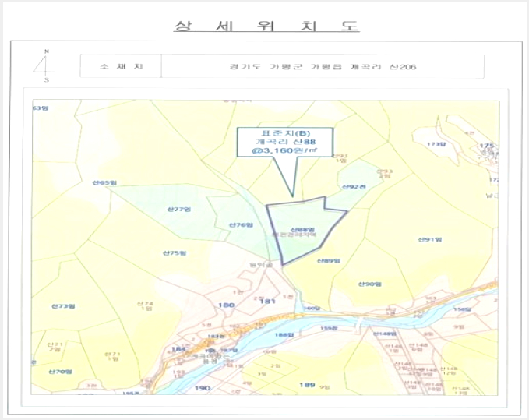Click the 산89임 parcel label
The image size is (529, 420).
tap(329, 261)
